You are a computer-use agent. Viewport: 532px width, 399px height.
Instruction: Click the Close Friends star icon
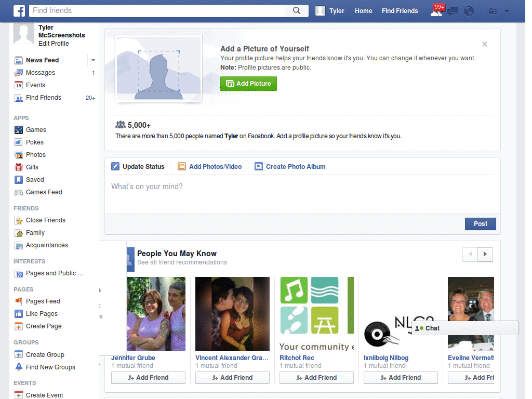pyautogui.click(x=19, y=220)
